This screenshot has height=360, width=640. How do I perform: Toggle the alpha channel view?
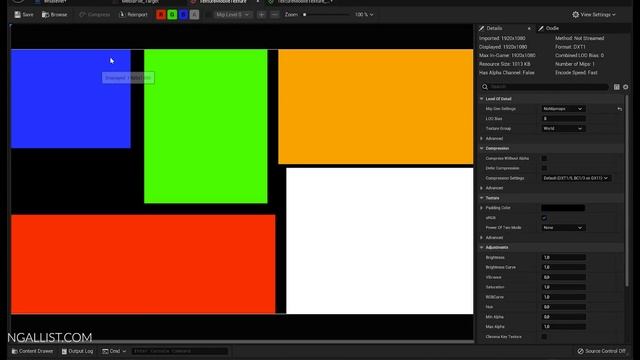tap(194, 15)
